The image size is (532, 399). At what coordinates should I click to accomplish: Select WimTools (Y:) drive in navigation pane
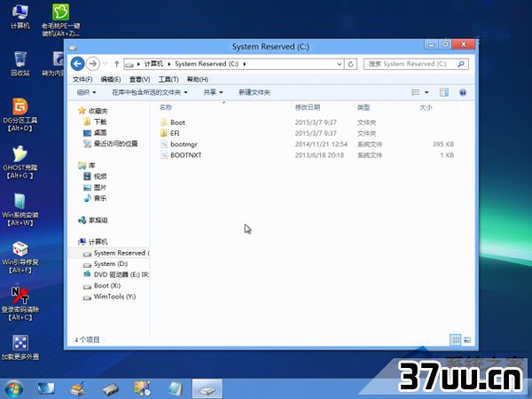(109, 296)
